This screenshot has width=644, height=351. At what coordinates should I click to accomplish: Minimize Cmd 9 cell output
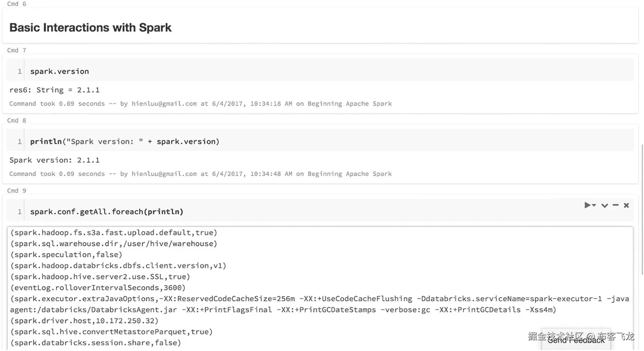click(616, 205)
